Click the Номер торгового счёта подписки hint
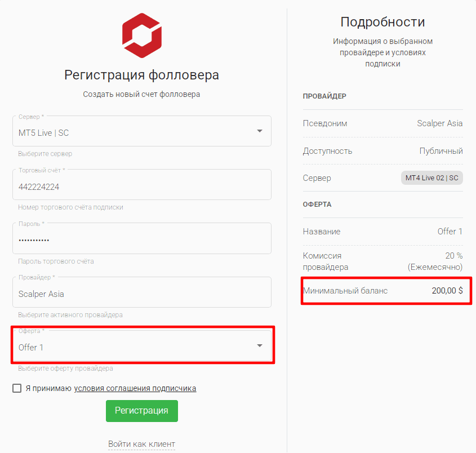476x453 pixels. click(x=71, y=207)
